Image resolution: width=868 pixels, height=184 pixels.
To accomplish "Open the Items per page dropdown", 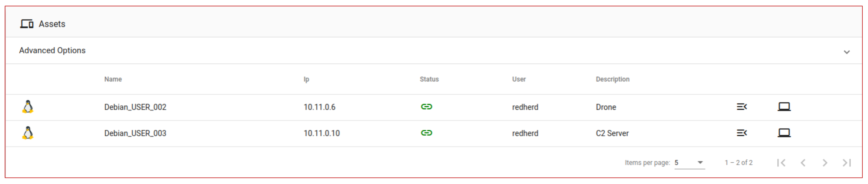I will [689, 163].
